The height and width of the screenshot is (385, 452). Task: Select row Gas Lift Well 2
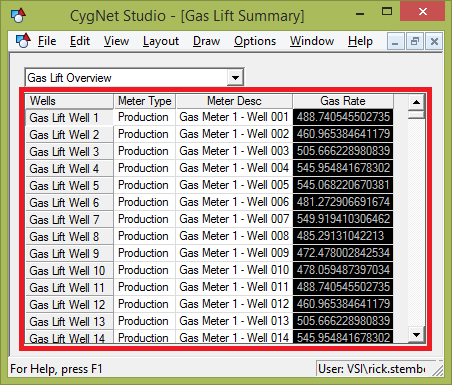click(69, 135)
